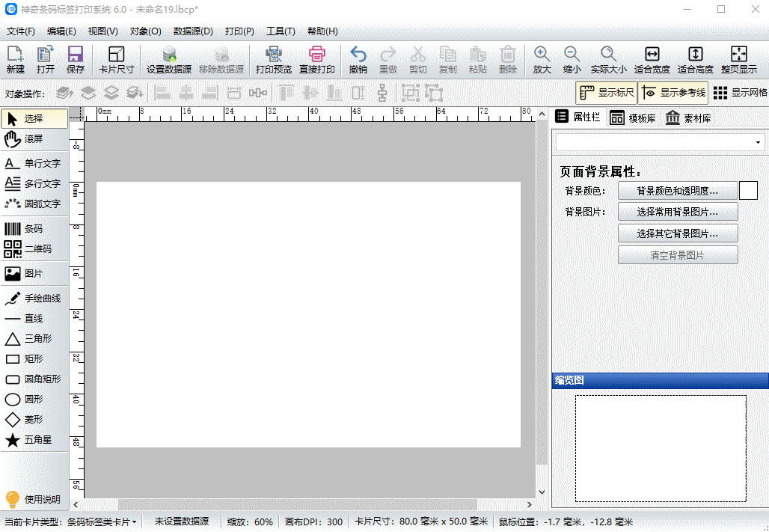Open the 文件(F) menu

coord(21,31)
